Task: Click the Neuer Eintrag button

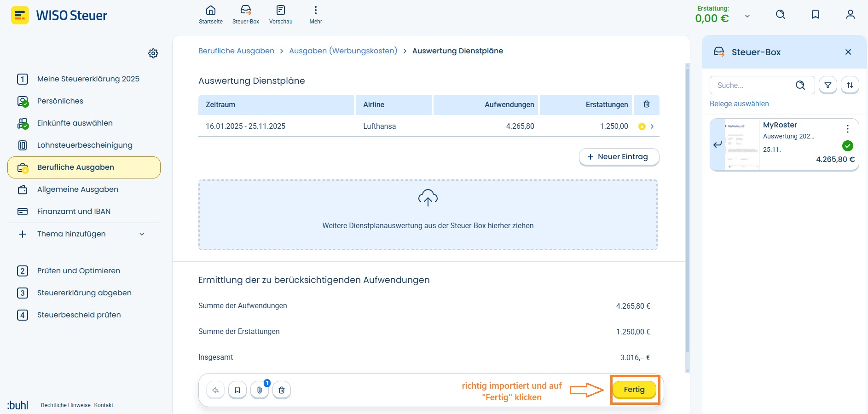Action: pyautogui.click(x=619, y=157)
